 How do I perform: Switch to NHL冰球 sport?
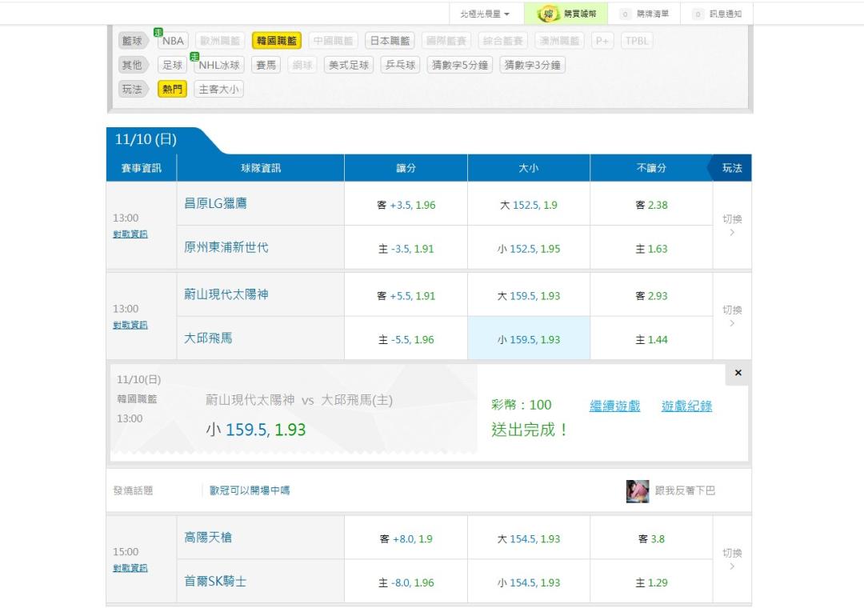[219, 65]
